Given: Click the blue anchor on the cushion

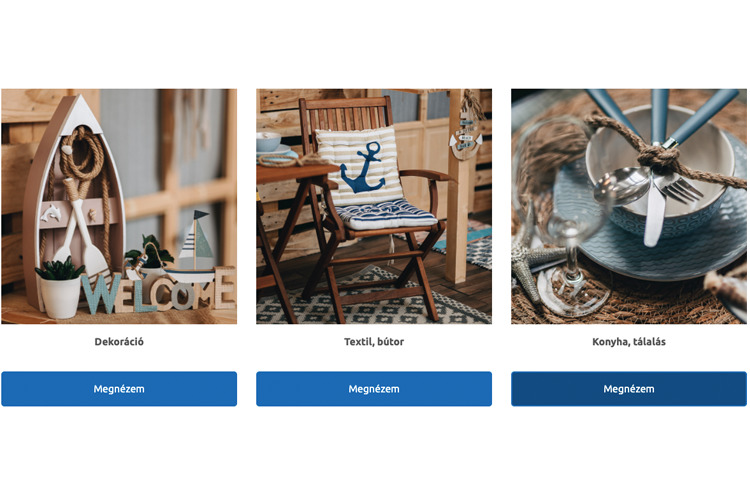Looking at the screenshot, I should pos(363,168).
